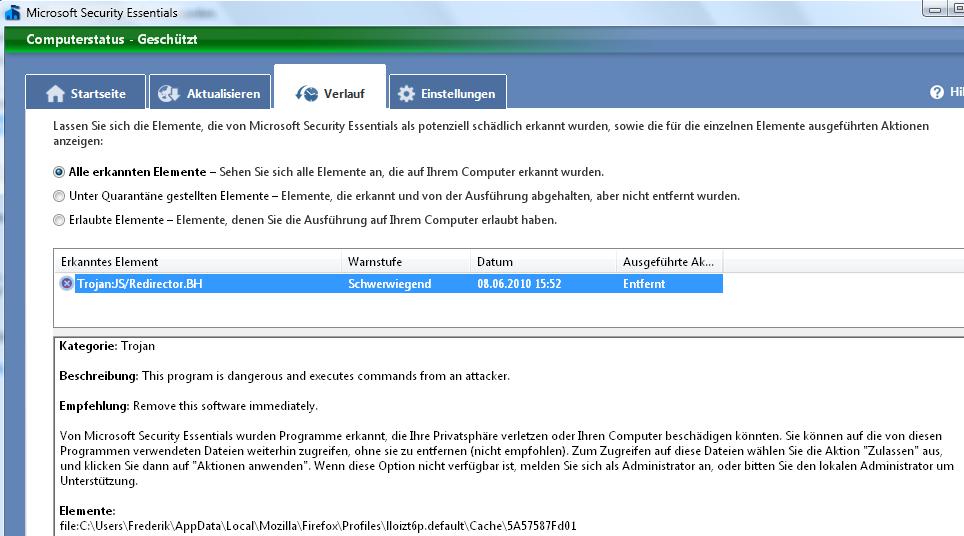Select the Trojan:JS/Redirector.BH row
The width and height of the screenshot is (964, 536).
[x=389, y=283]
